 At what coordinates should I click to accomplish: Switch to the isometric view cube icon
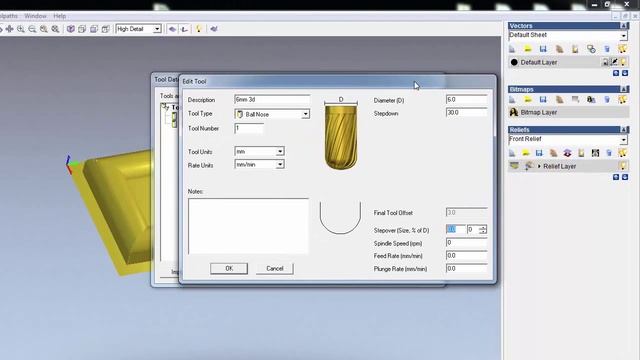click(x=71, y=29)
